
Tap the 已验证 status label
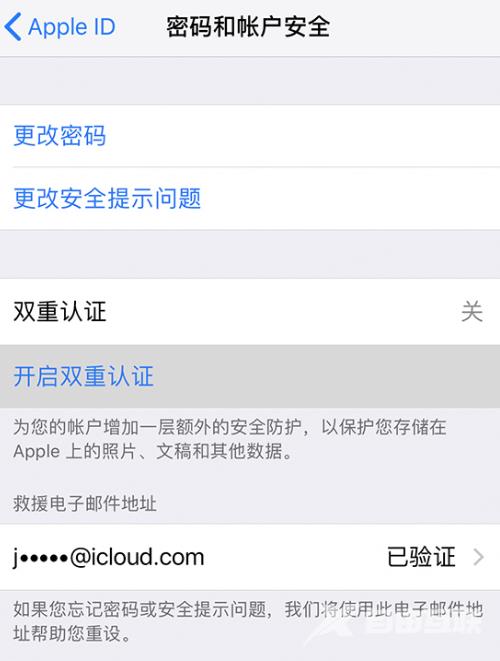tap(421, 557)
